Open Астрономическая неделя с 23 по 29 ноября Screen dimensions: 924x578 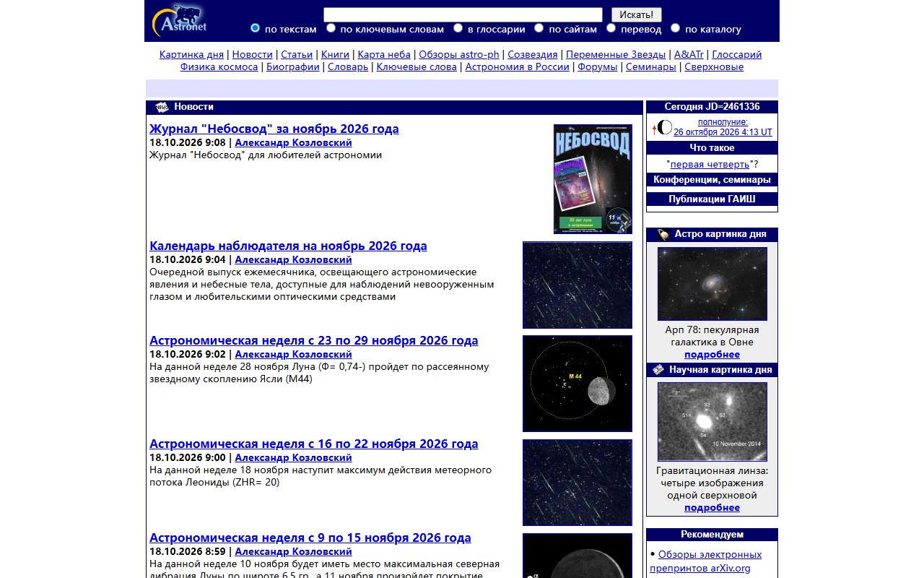[314, 340]
